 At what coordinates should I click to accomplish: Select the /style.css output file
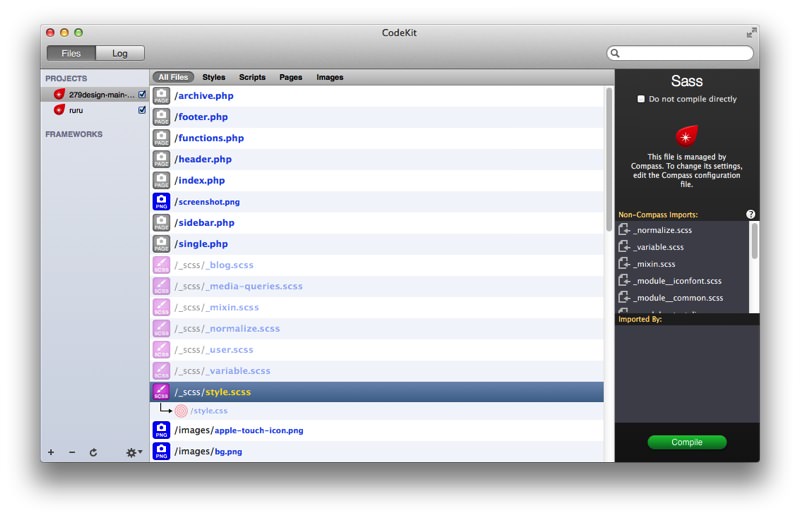click(209, 411)
